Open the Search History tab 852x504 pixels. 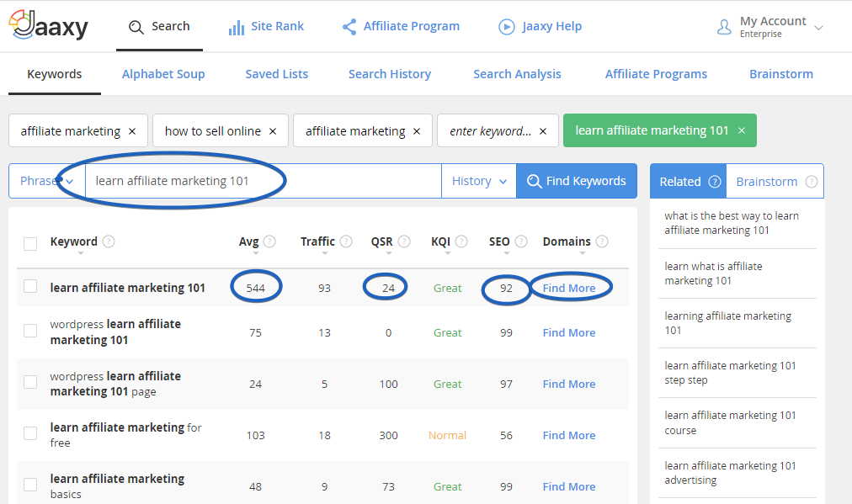[x=390, y=74]
